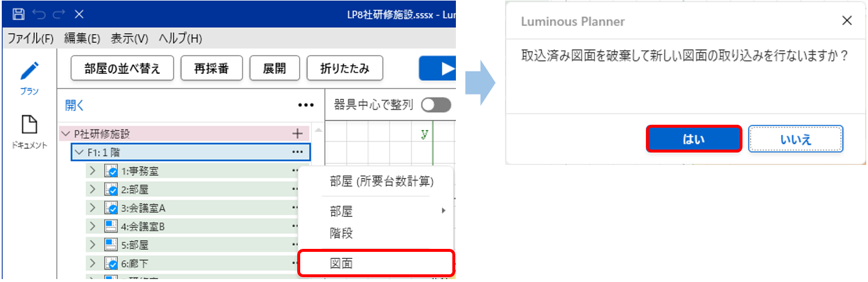Collapse the P社研修施設 tree node

[65, 134]
